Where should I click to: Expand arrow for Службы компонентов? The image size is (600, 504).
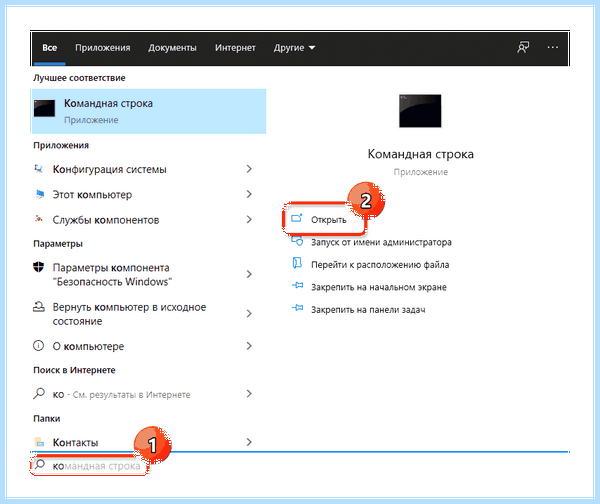click(x=249, y=219)
